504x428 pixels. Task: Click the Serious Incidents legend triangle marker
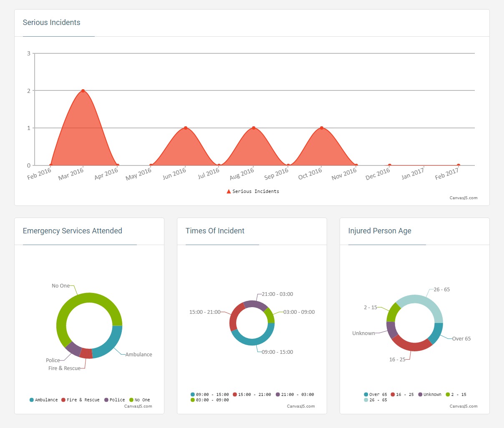click(x=229, y=191)
